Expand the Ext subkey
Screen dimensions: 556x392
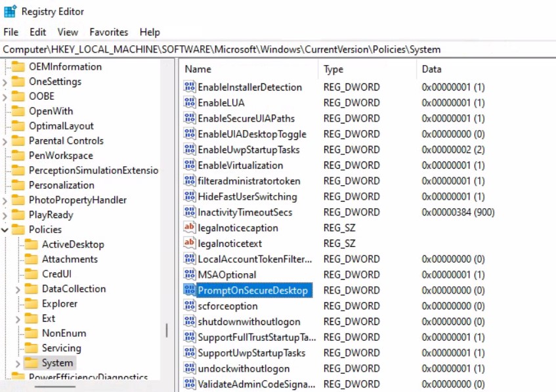18,319
